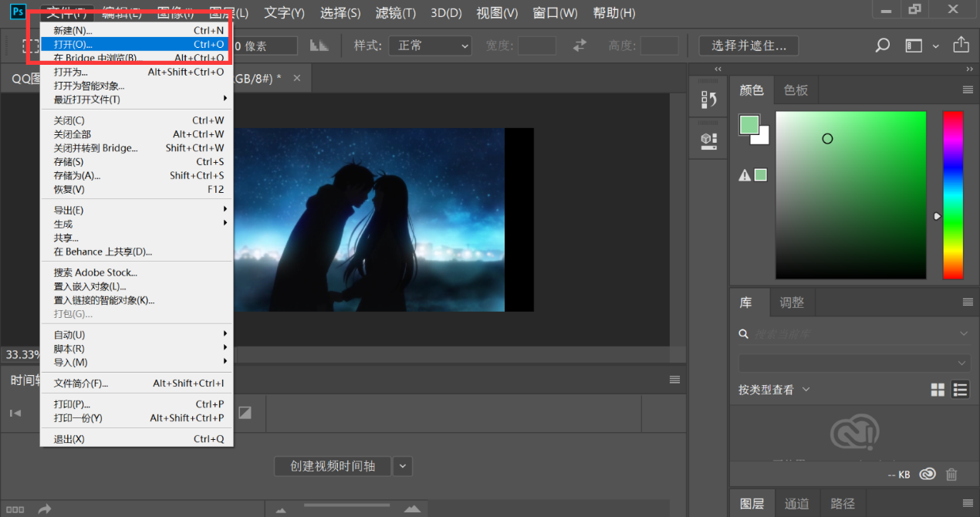Image resolution: width=980 pixels, height=517 pixels.
Task: Expand the 按类型查看 view dropdown
Action: [774, 390]
